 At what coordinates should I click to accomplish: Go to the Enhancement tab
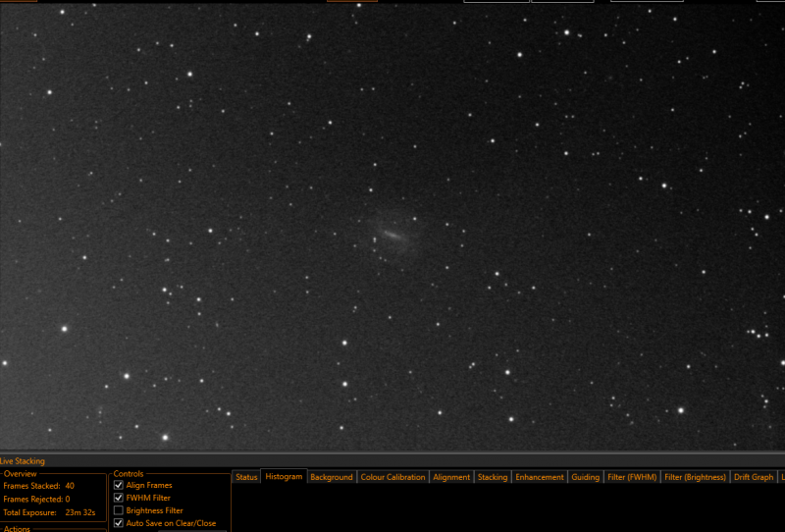540,477
